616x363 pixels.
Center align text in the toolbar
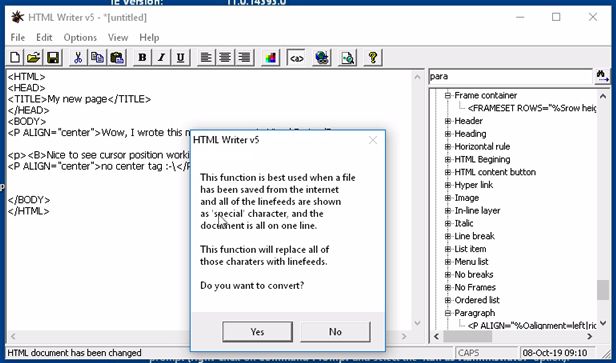click(x=225, y=58)
